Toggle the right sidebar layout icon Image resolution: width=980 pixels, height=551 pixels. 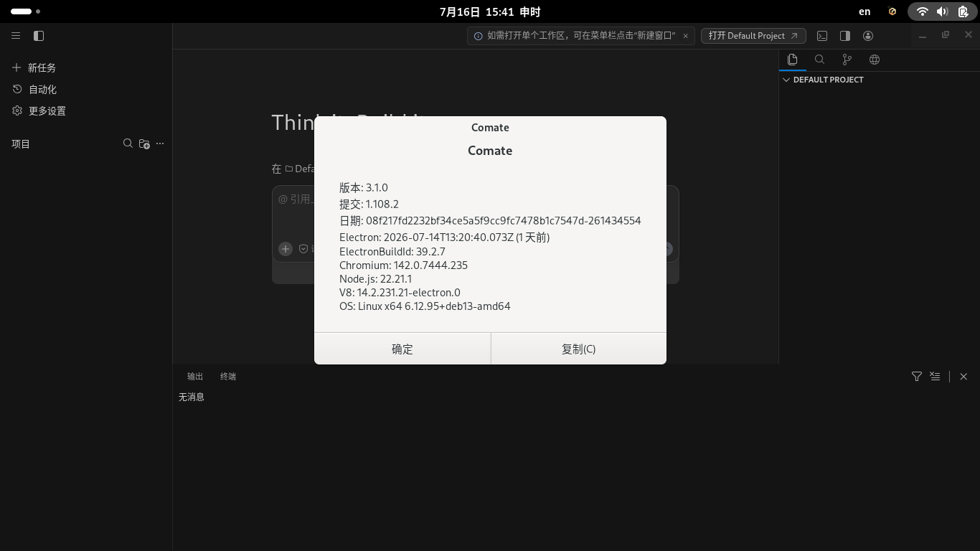(x=845, y=35)
